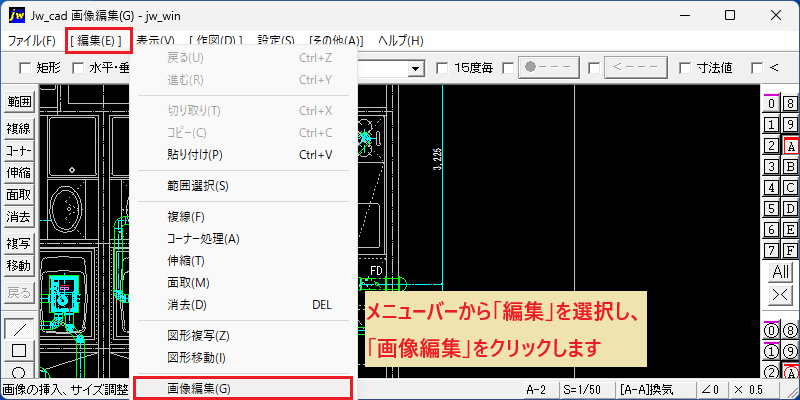This screenshot has height=400, width=800.
Task: Select the 消去 tool button in left toolbar
Action: (19, 217)
